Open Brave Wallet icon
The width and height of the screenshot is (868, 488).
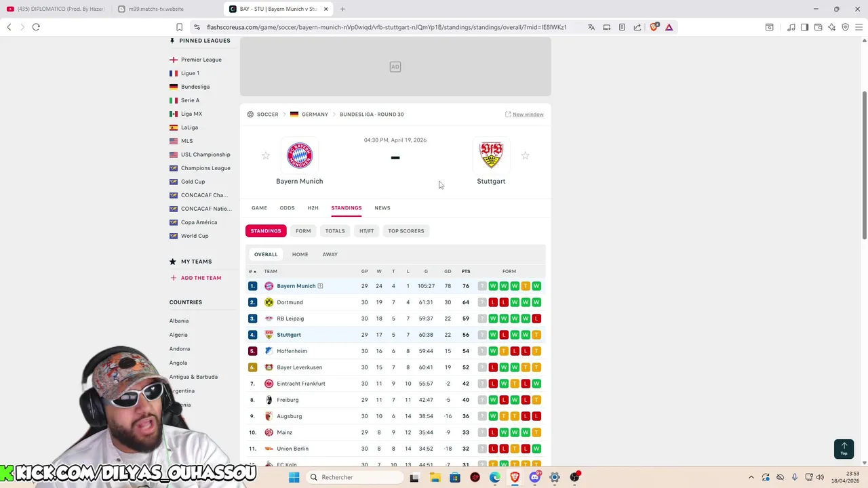pyautogui.click(x=818, y=27)
